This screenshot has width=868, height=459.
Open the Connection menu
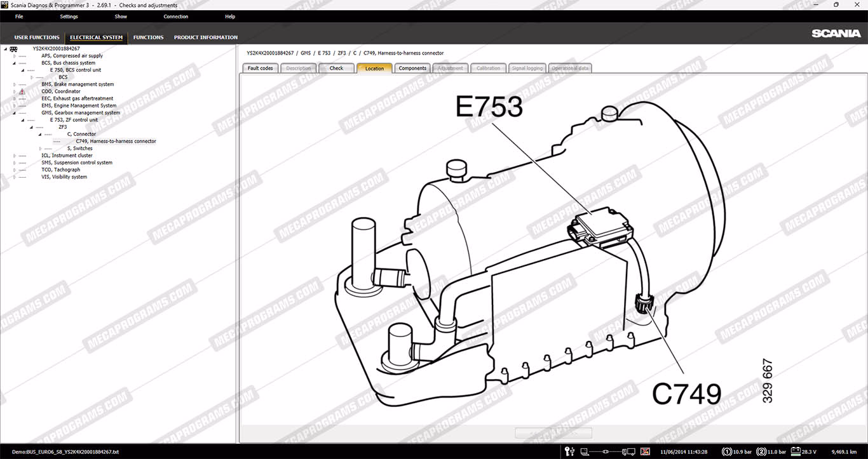coord(176,17)
